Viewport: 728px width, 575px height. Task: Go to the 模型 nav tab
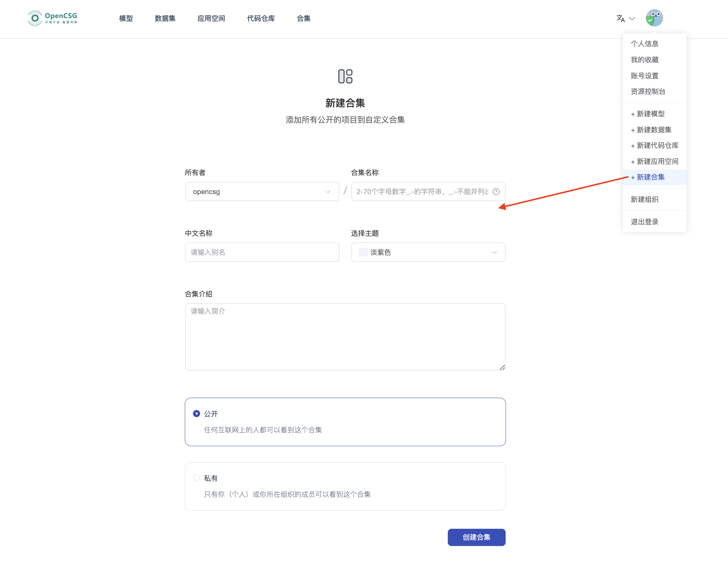126,18
